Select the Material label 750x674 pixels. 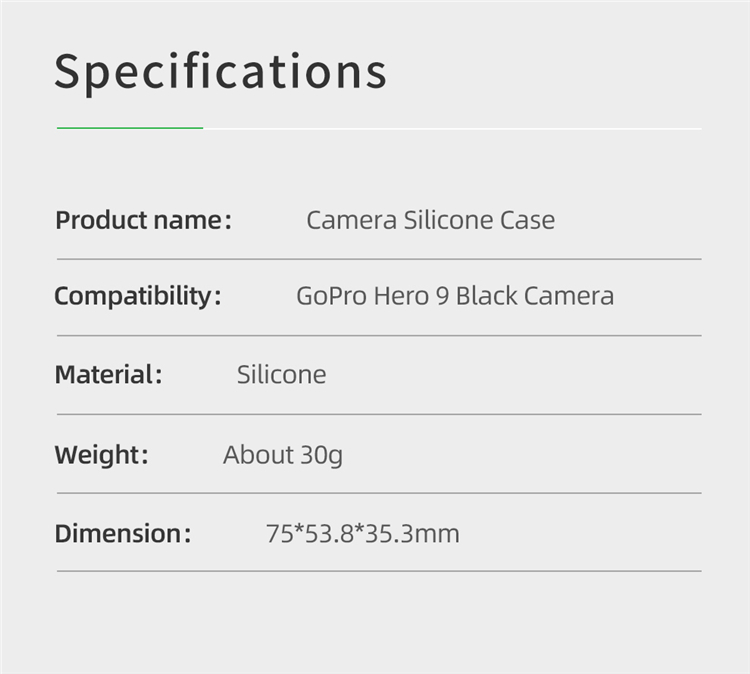click(x=109, y=375)
